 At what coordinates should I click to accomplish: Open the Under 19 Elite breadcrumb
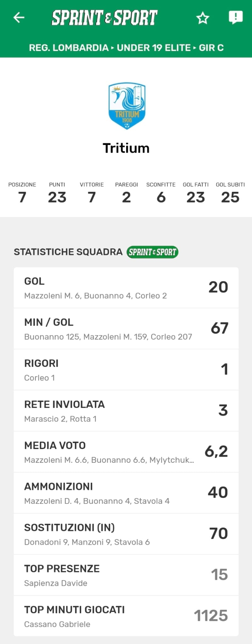point(154,48)
